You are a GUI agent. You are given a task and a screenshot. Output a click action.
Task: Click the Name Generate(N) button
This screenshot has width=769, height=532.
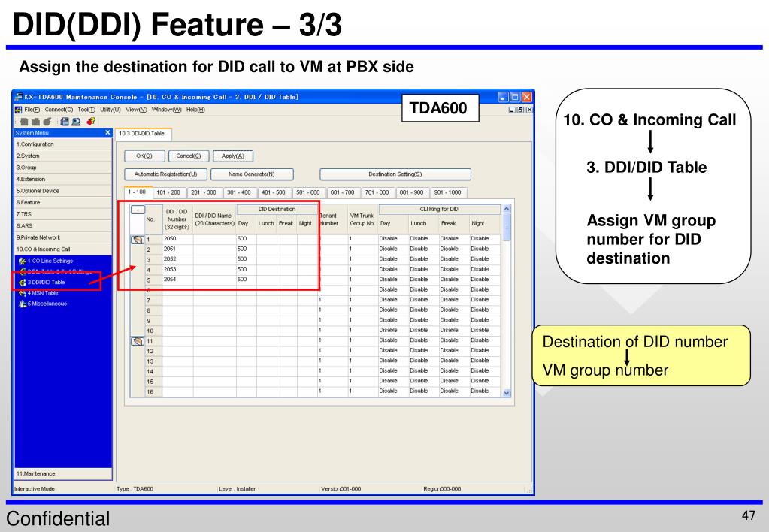(252, 174)
